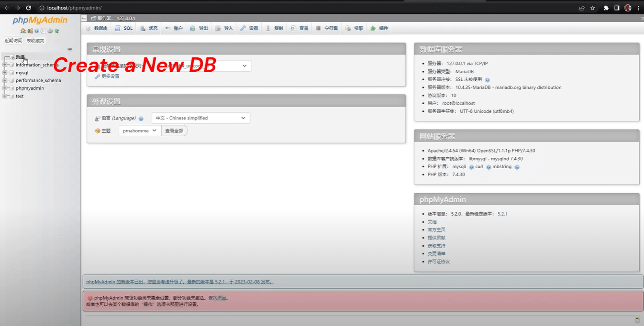
Task: Open the 获取支持 get support link
Action: coord(436,246)
